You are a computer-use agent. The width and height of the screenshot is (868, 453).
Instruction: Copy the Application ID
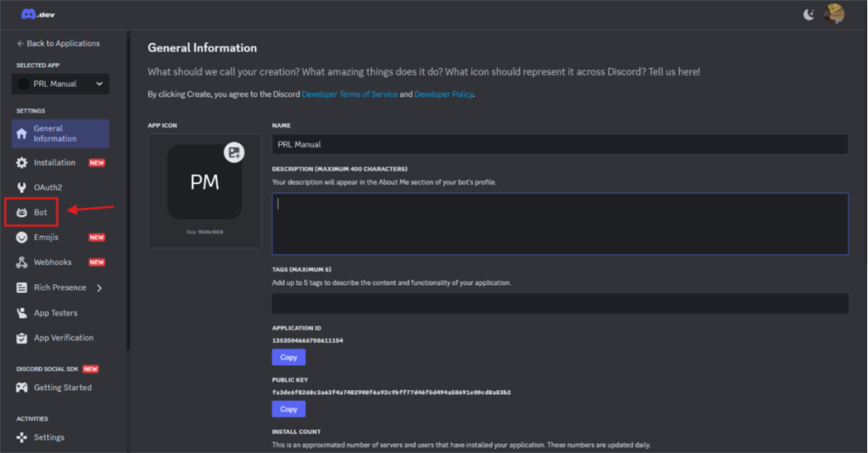(288, 357)
